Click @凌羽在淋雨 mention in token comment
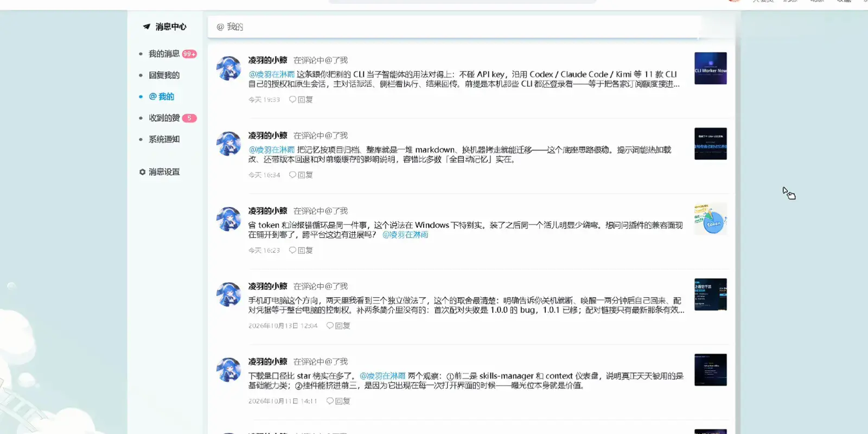Viewport: 868px width, 434px height. pos(405,235)
